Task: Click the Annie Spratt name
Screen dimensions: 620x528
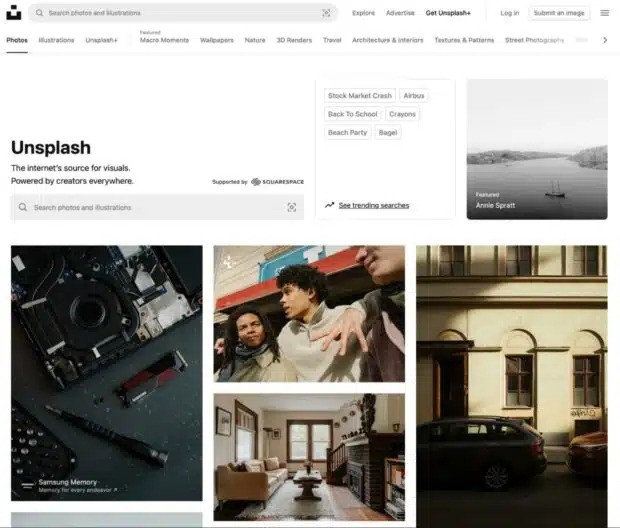Action: (495, 205)
